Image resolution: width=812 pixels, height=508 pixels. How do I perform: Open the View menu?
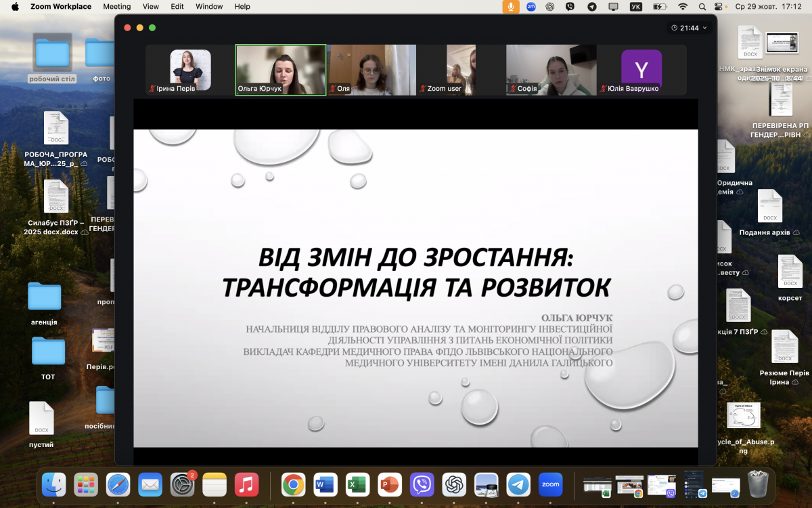(150, 7)
